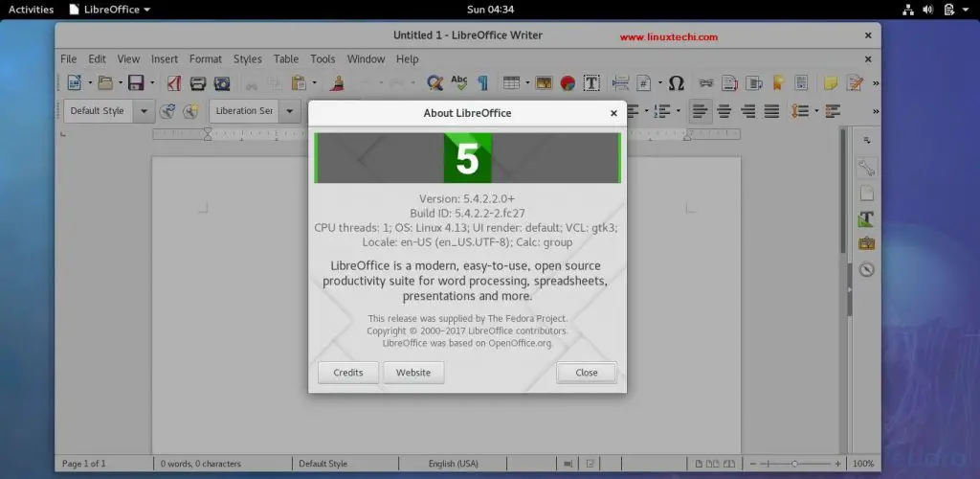
Task: Click the increase paragraph spacing icon
Action: click(833, 111)
